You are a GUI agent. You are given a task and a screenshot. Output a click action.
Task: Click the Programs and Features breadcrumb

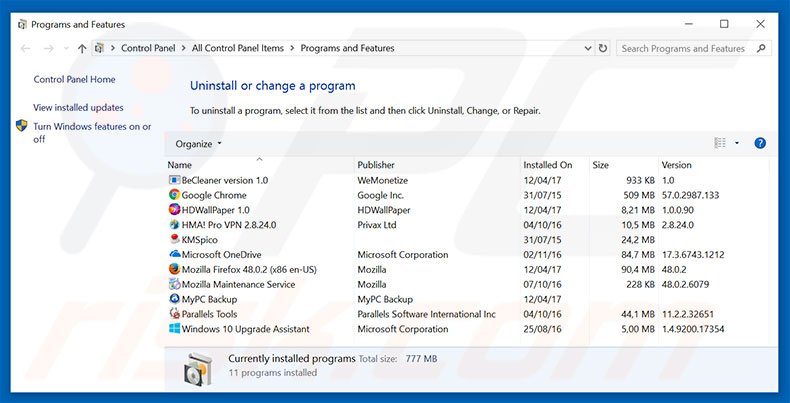click(347, 48)
